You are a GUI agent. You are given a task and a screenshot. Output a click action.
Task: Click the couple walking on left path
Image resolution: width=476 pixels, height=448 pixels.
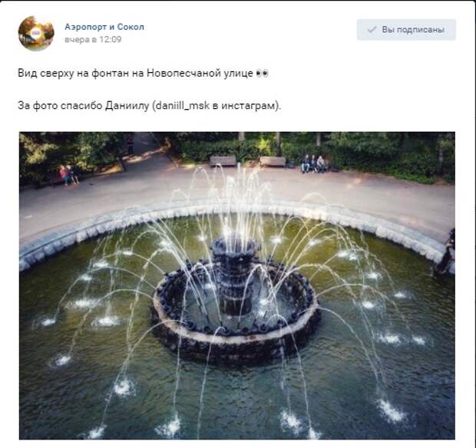[68, 175]
